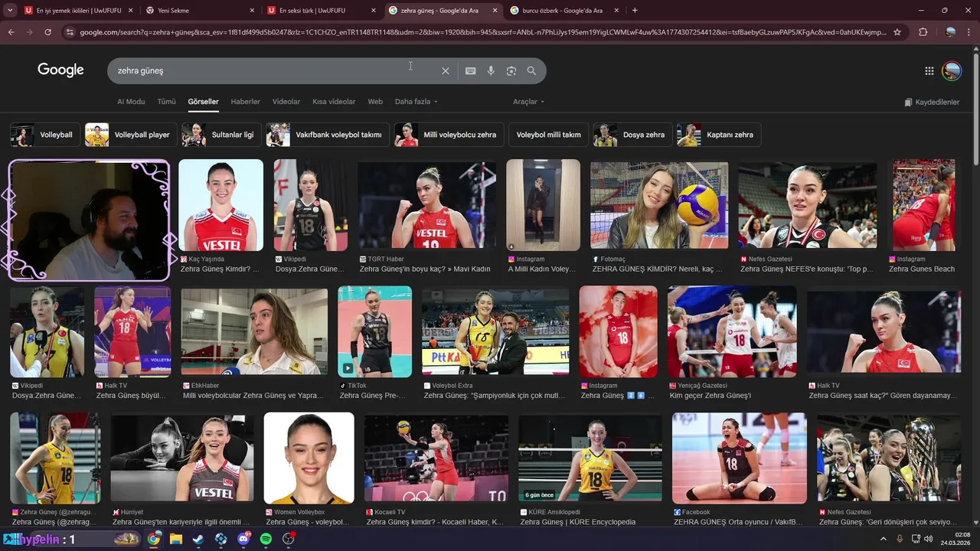This screenshot has height=551, width=980.
Task: Bookmark this page with the star icon
Action: 897,32
